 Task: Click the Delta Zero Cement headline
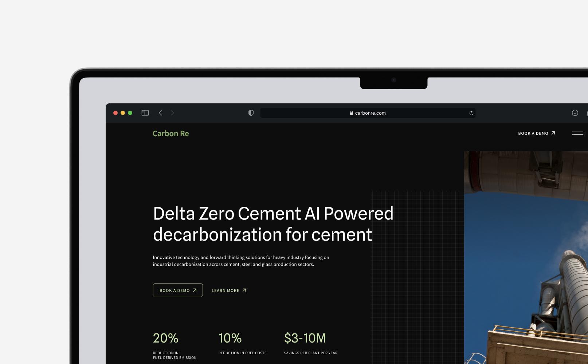(x=273, y=224)
